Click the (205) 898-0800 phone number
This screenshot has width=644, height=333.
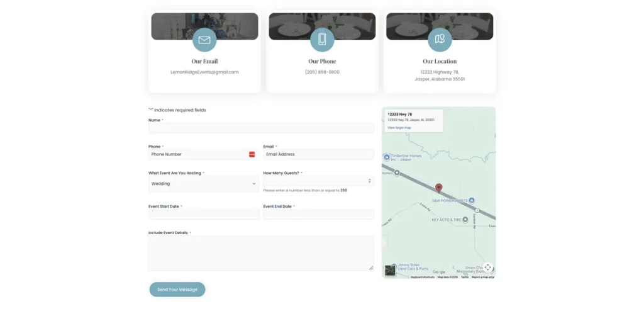point(322,72)
